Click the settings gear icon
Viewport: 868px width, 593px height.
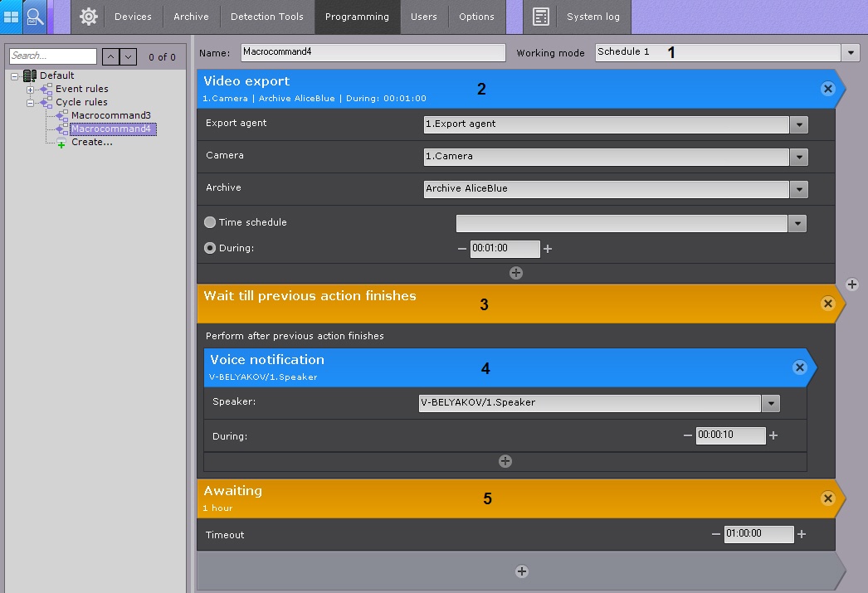click(x=89, y=17)
